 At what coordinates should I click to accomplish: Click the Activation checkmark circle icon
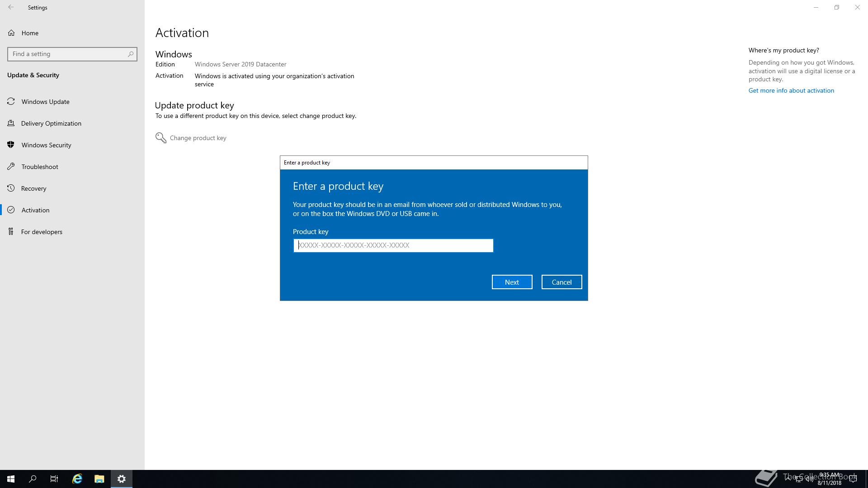11,210
